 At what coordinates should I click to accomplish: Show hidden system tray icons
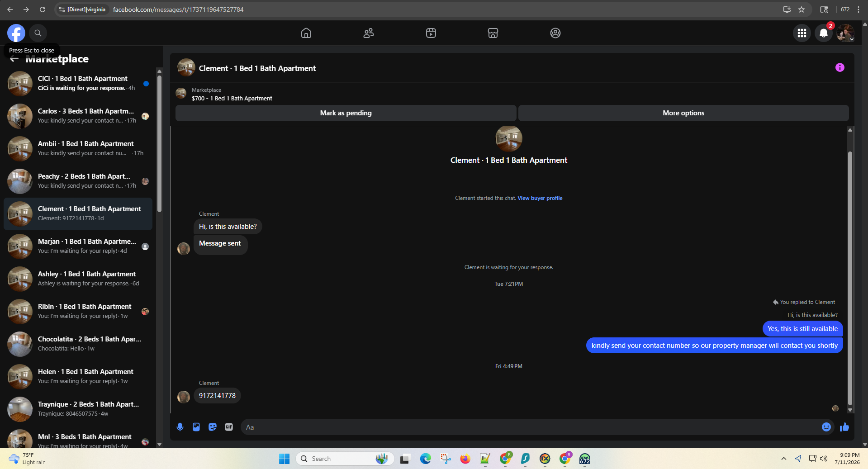783,459
